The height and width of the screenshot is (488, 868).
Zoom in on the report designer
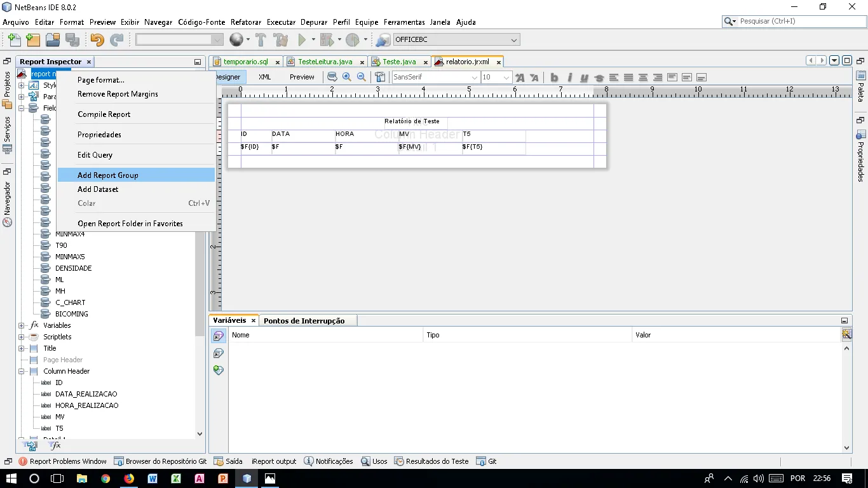coord(347,77)
